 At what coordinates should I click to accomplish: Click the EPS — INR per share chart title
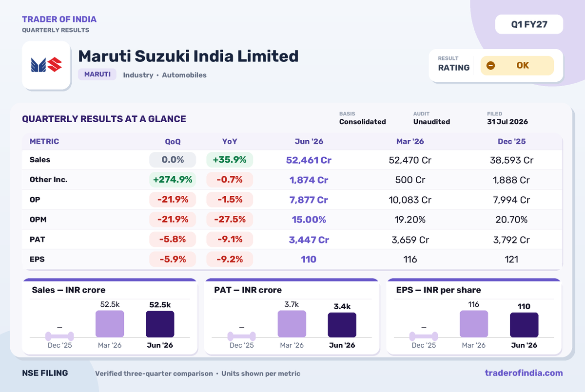pyautogui.click(x=439, y=290)
